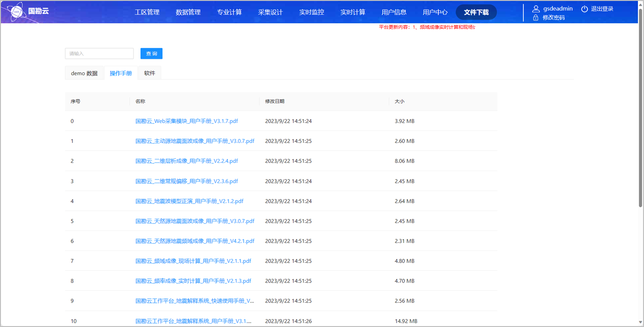The width and height of the screenshot is (644, 327).
Task: Open the 数据管理 menu
Action: (x=188, y=12)
